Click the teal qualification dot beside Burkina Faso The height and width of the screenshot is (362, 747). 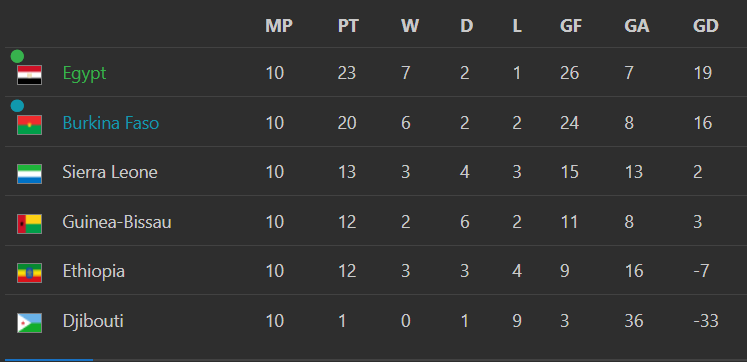(17, 106)
